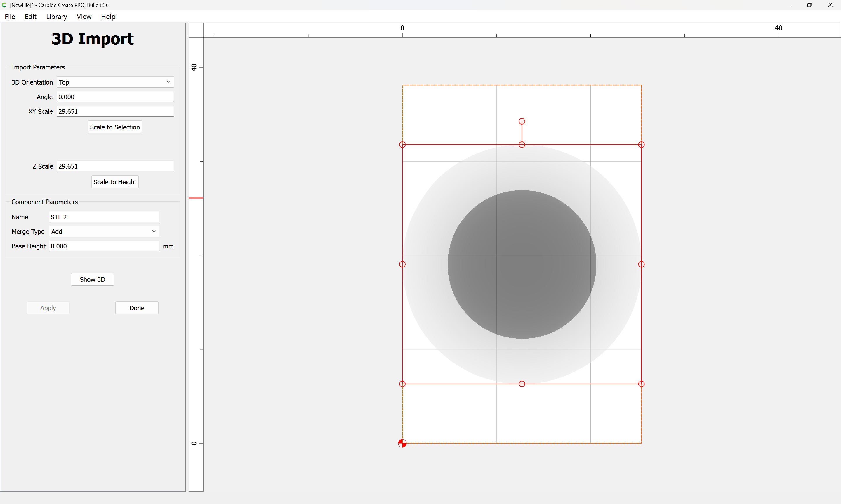This screenshot has height=504, width=841.
Task: Click the top-right corner resize handle
Action: (641, 145)
